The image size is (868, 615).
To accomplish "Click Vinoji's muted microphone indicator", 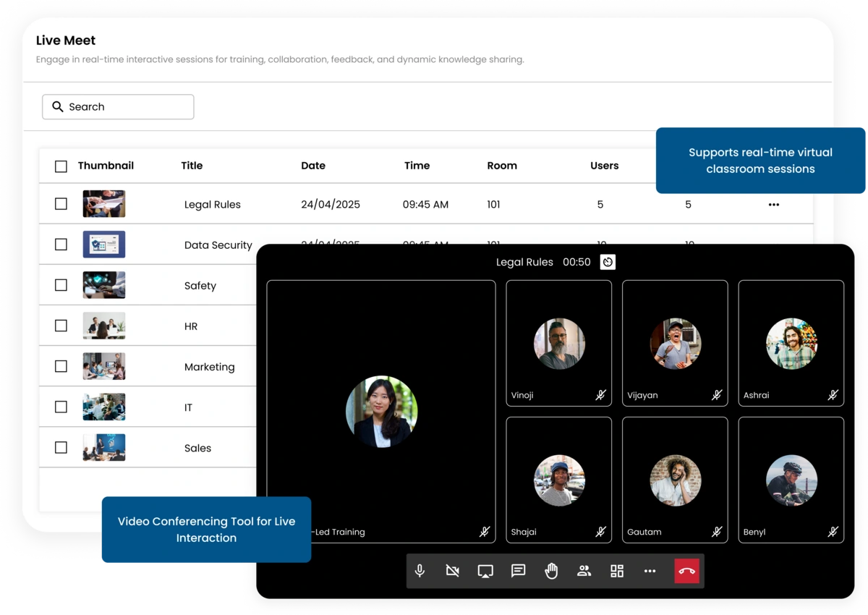I will point(600,395).
